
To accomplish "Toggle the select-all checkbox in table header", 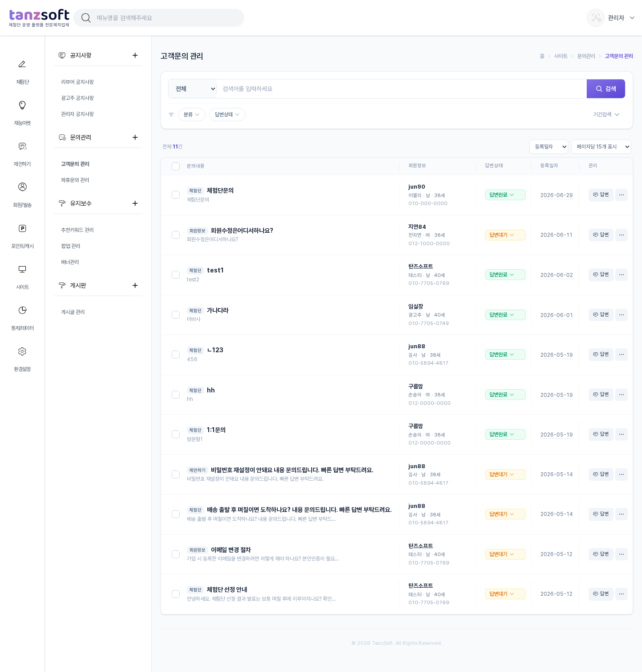I will [x=176, y=166].
